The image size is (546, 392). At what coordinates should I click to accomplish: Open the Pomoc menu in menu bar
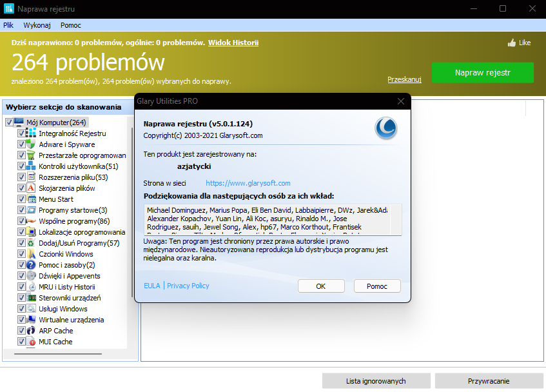click(71, 25)
